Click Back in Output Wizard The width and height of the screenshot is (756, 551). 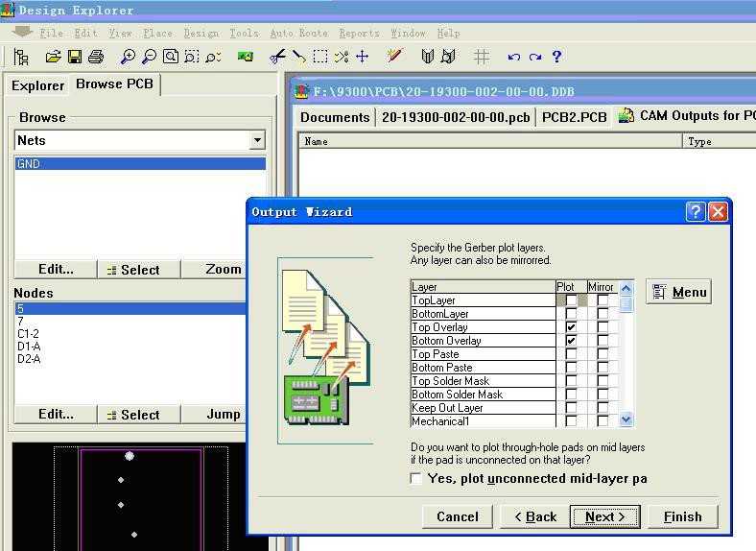point(535,516)
